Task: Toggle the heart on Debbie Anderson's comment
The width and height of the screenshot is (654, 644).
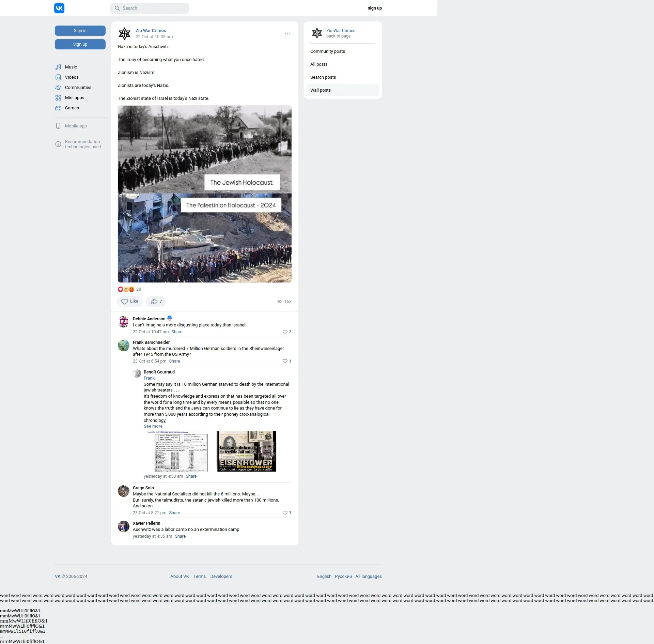Action: click(285, 332)
